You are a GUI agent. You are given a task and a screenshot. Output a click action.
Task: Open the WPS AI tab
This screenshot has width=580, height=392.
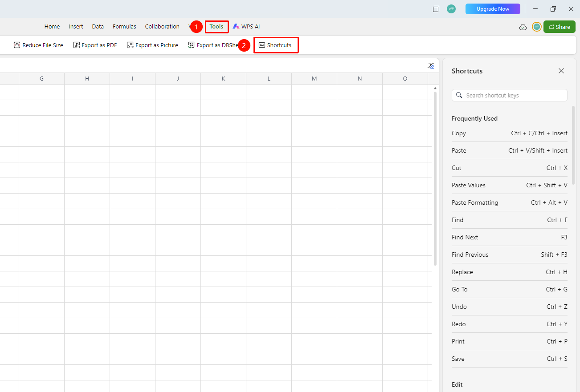click(246, 27)
